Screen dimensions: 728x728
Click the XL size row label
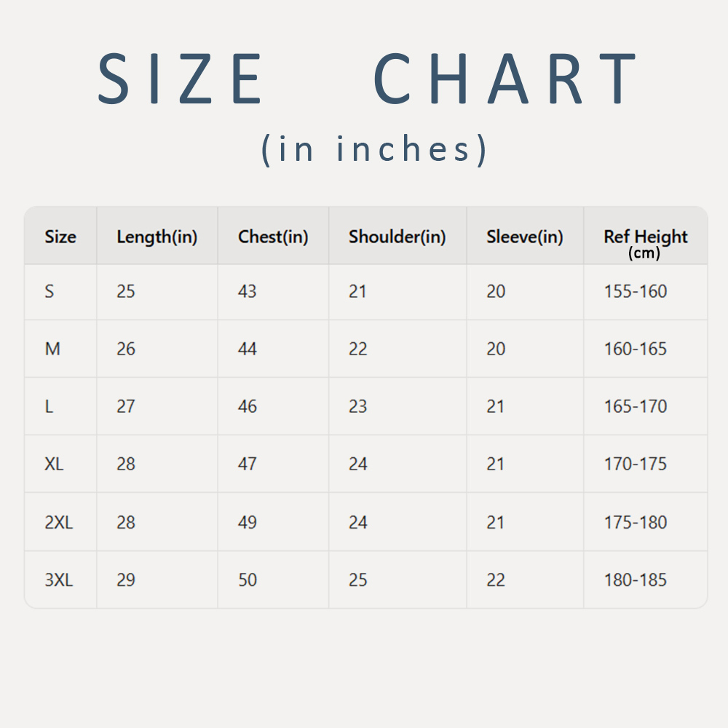[x=54, y=464]
